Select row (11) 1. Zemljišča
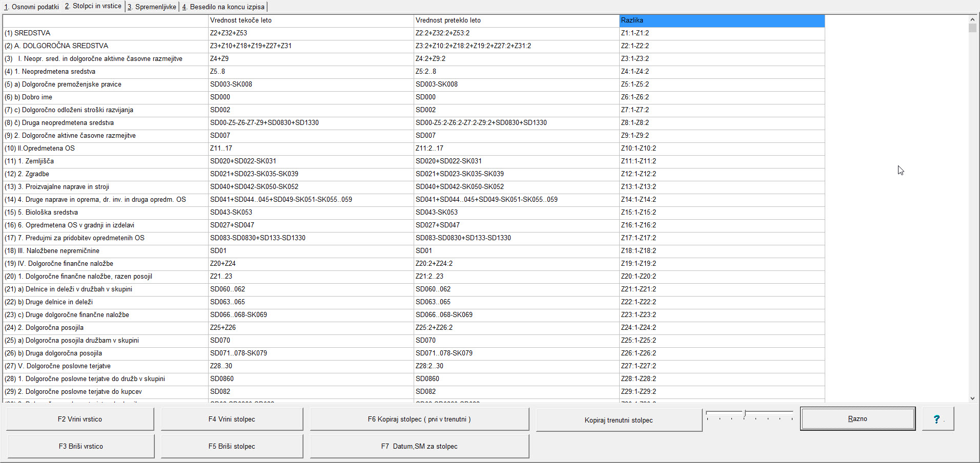Screen dimensions: 980x463 106,161
